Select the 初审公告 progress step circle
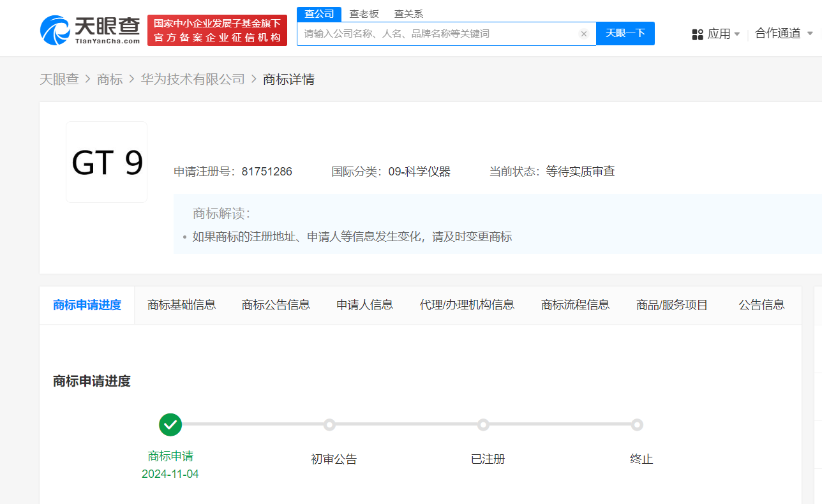This screenshot has height=504, width=822. point(329,425)
